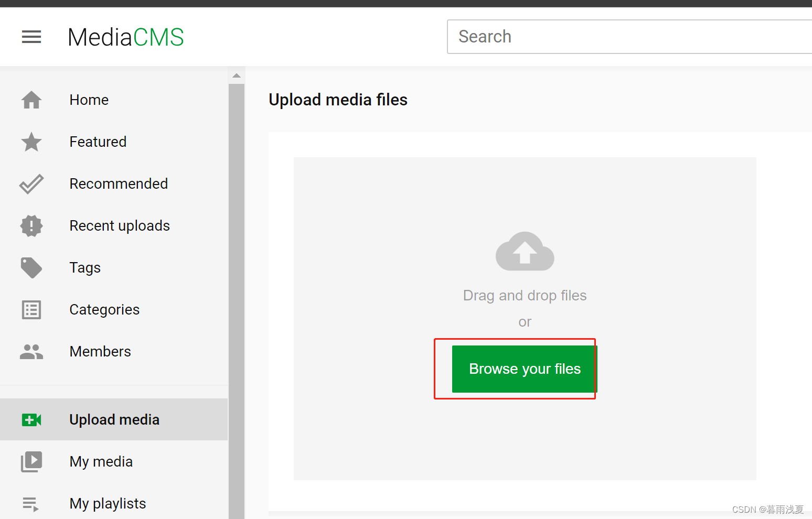Click the Categories list icon
812x519 pixels.
pyautogui.click(x=31, y=309)
